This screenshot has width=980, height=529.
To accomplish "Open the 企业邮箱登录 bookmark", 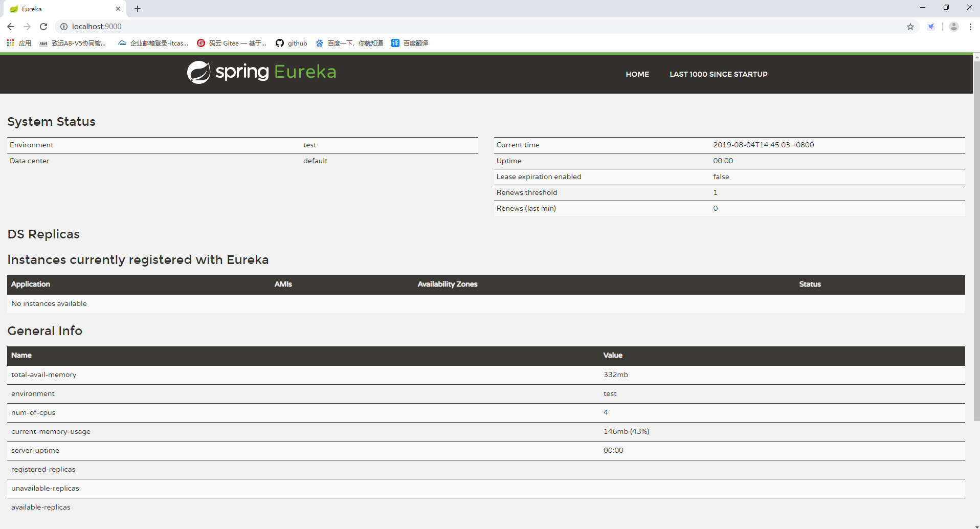I will [x=153, y=43].
